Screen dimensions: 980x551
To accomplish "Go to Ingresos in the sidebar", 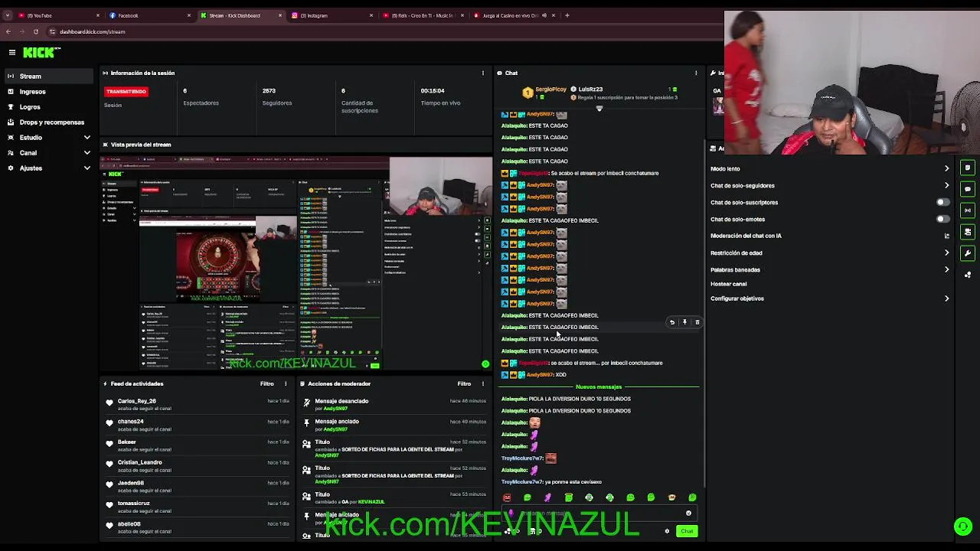I will point(47,91).
